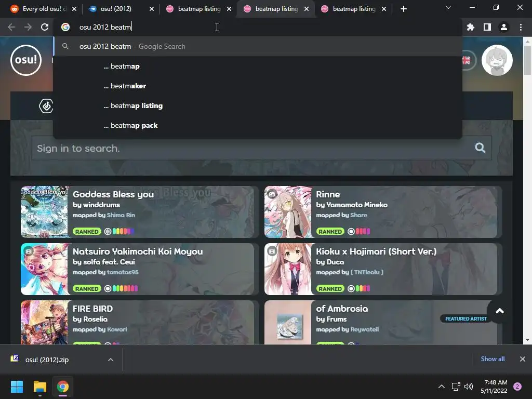Reload the current page
532x399 pixels.
click(45, 27)
